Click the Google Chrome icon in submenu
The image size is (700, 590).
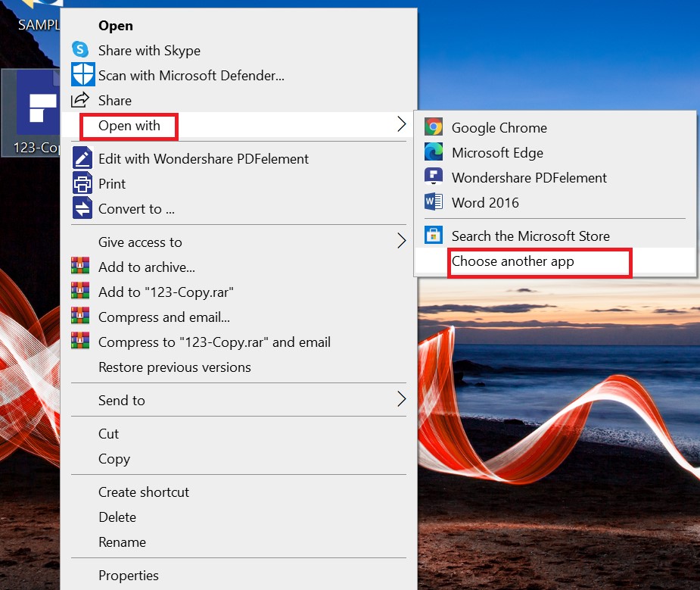click(x=434, y=127)
